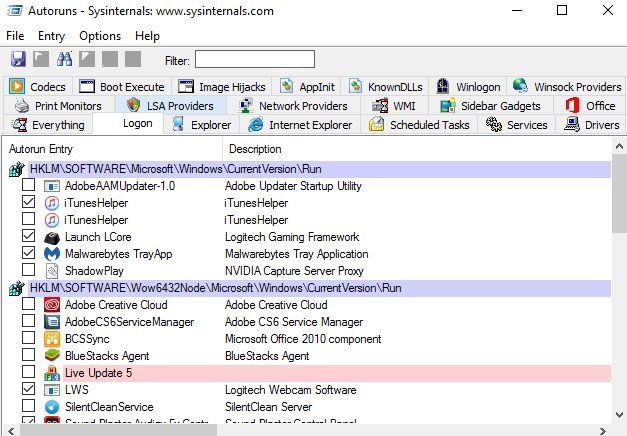This screenshot has height=436, width=627.
Task: Click the horizontal scrollbar right arrow
Action: coord(603,430)
